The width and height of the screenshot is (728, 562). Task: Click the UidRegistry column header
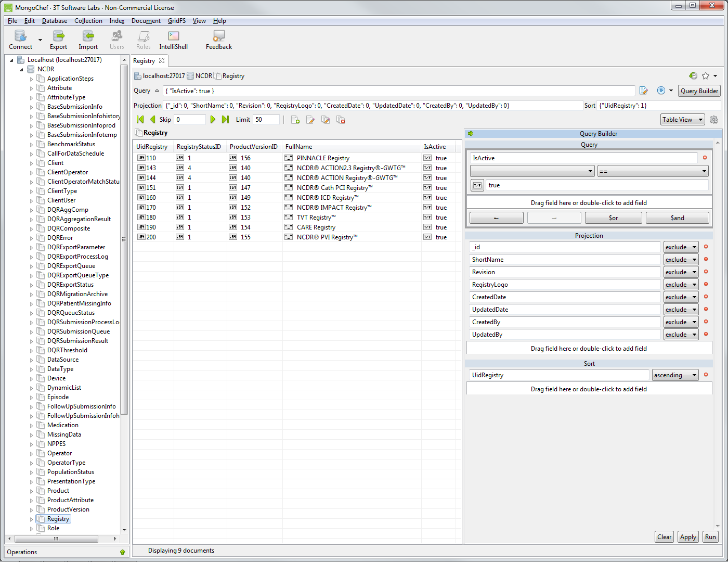tap(152, 147)
